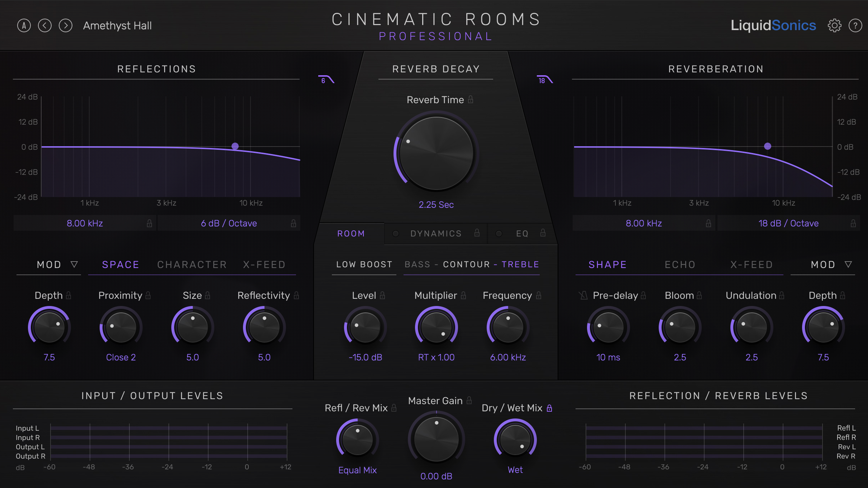The width and height of the screenshot is (868, 488).
Task: Toggle the Multiplier lock icon
Action: click(x=463, y=295)
